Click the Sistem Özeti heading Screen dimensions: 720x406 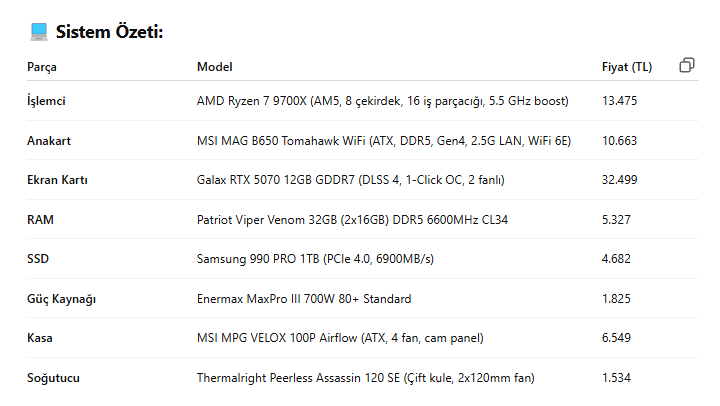coord(109,32)
